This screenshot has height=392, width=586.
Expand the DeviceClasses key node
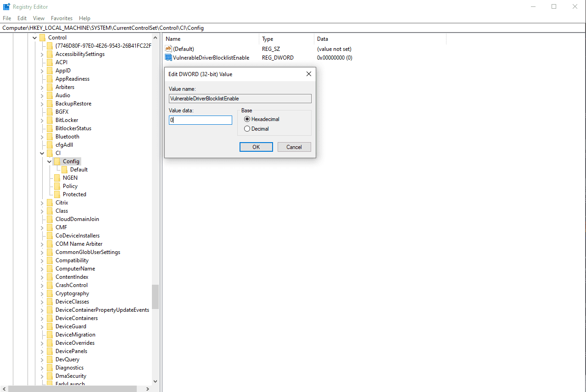pos(42,302)
